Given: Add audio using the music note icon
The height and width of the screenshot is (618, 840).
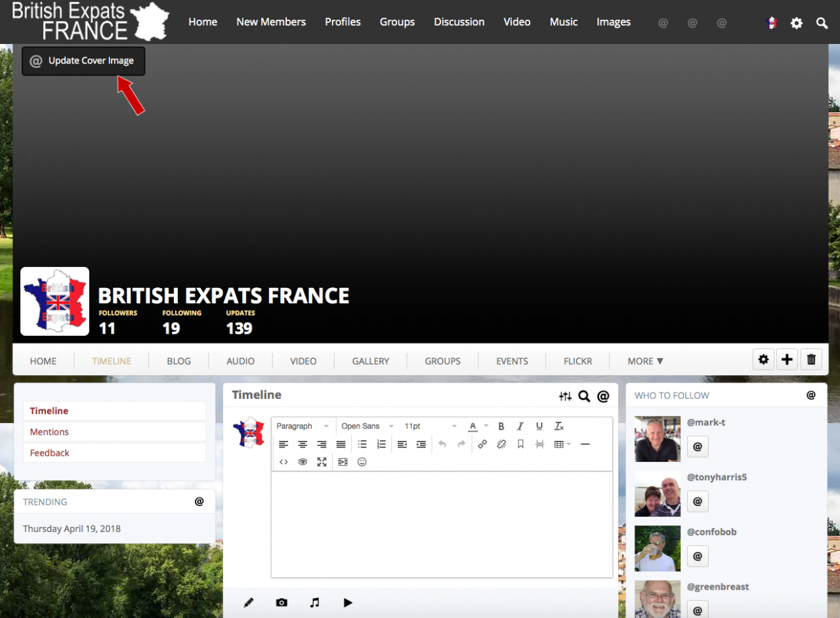Looking at the screenshot, I should pyautogui.click(x=315, y=602).
